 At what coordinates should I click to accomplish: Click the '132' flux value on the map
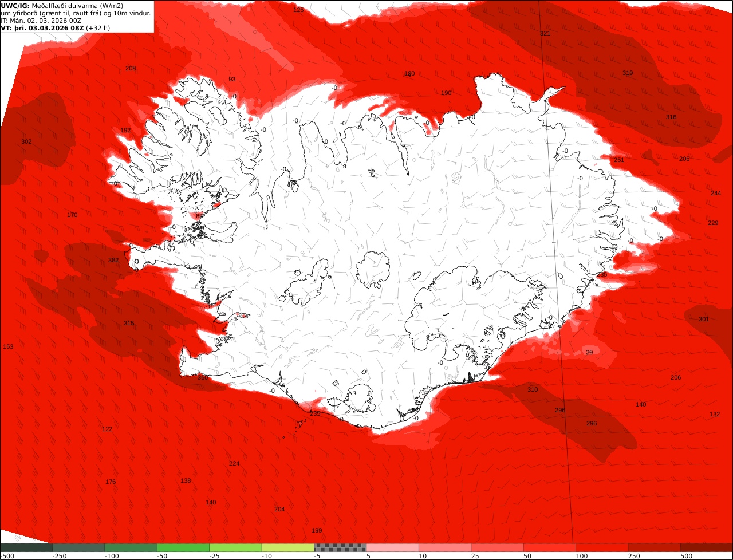[x=715, y=415]
